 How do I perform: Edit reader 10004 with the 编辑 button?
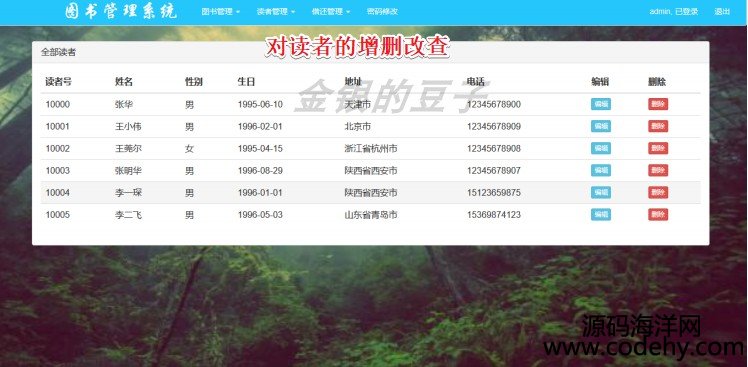[601, 192]
